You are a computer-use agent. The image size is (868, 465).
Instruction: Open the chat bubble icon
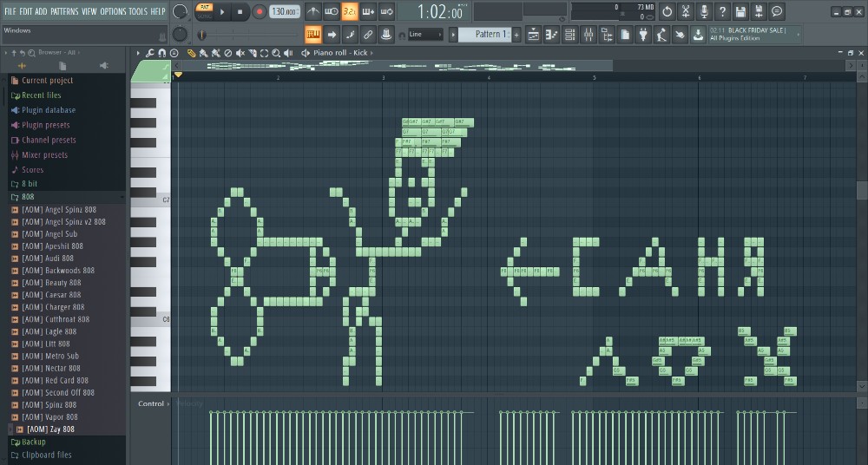coord(777,11)
